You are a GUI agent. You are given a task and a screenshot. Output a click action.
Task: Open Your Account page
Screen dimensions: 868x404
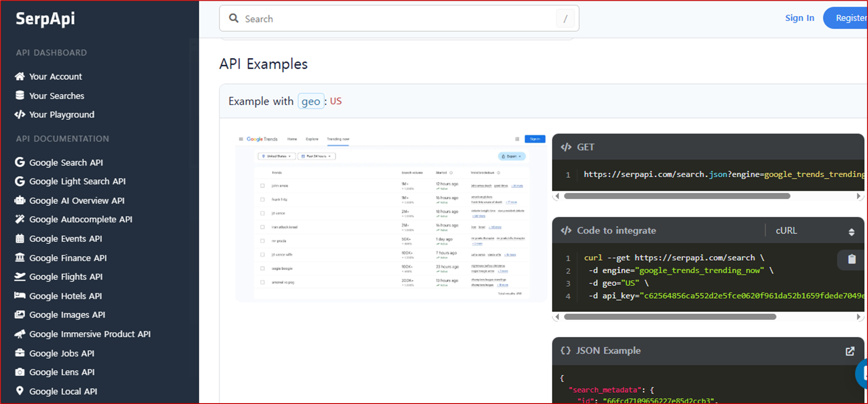coord(55,76)
